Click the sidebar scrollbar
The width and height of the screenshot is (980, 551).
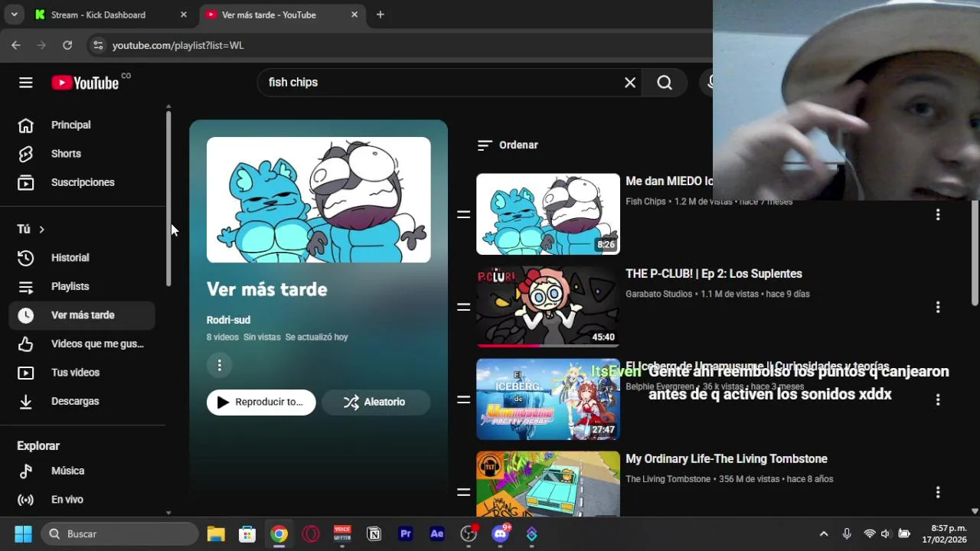tap(168, 199)
